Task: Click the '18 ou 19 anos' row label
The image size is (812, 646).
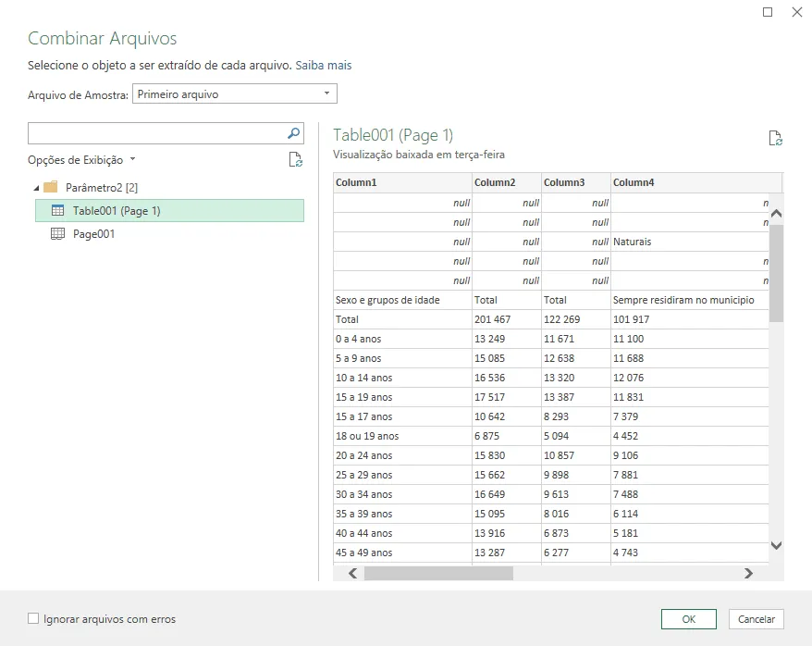Action: tap(402, 436)
